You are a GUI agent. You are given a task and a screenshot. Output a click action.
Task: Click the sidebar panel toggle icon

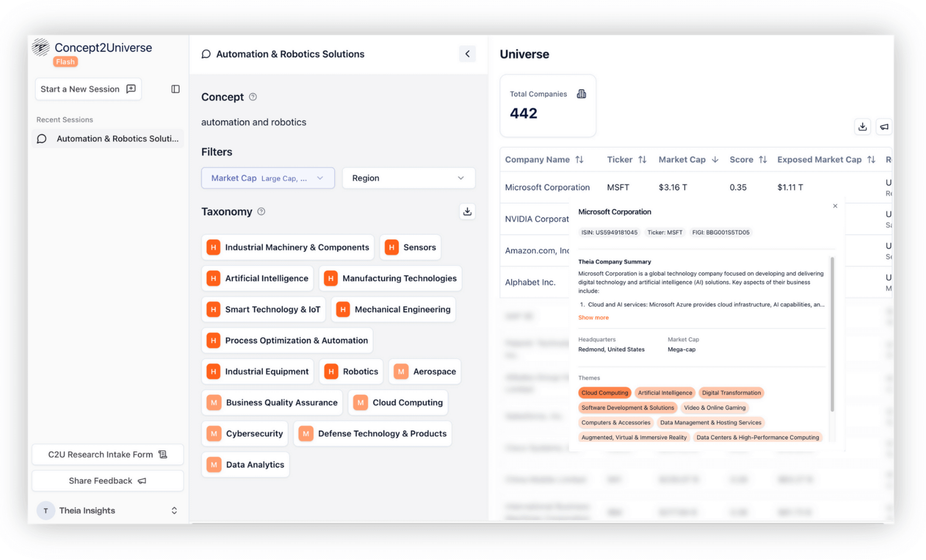coord(175,89)
